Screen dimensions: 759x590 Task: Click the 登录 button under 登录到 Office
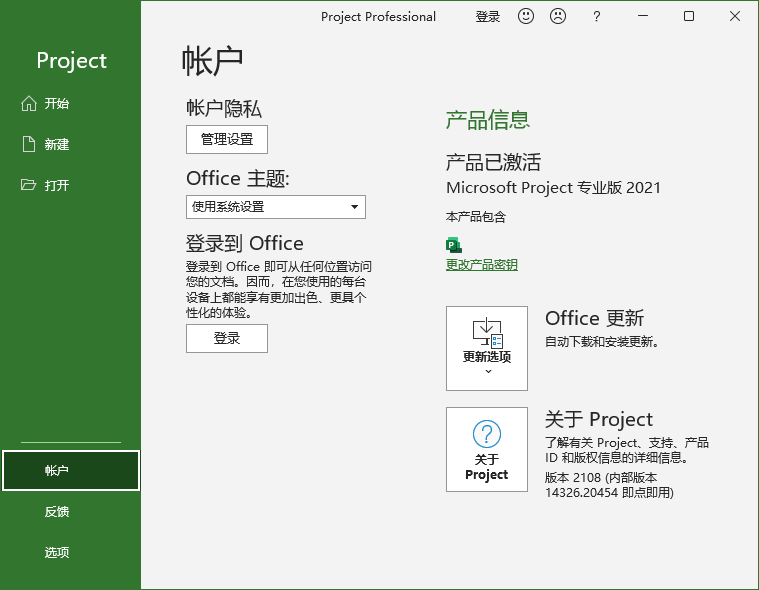(x=227, y=338)
